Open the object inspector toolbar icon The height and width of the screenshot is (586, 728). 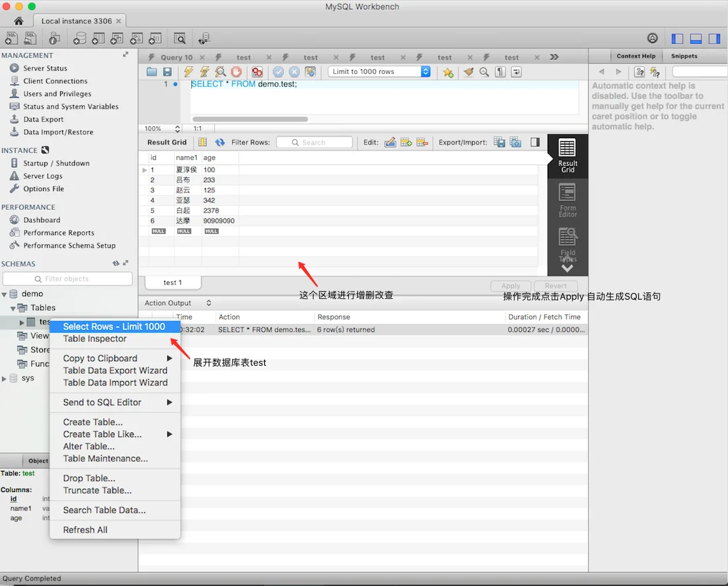point(54,38)
